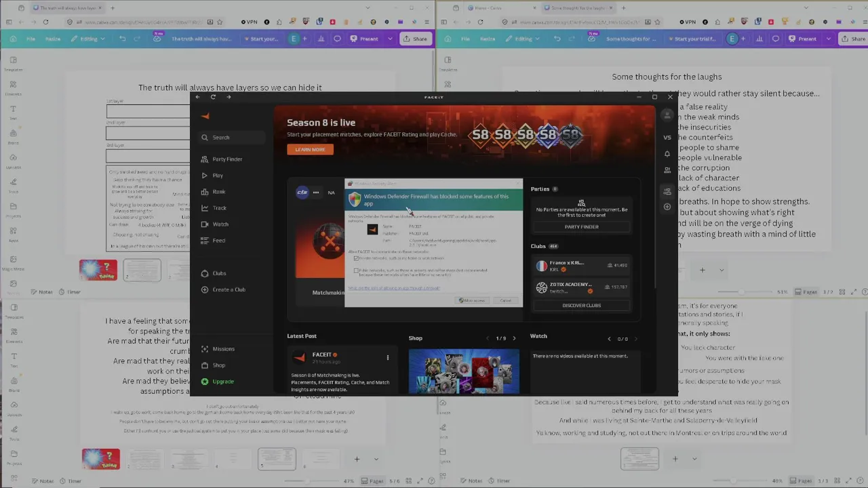Viewport: 868px width, 488px height.
Task: Click the green Upgrade item
Action: click(x=217, y=382)
